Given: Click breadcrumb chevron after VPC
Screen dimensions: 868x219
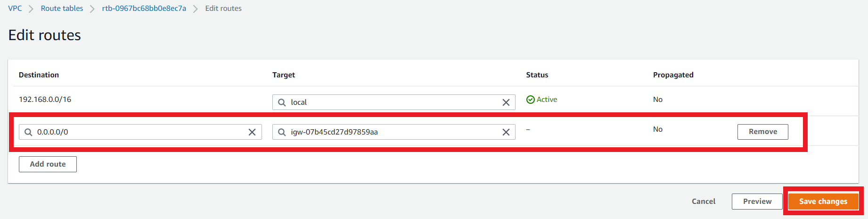Looking at the screenshot, I should click(x=31, y=9).
